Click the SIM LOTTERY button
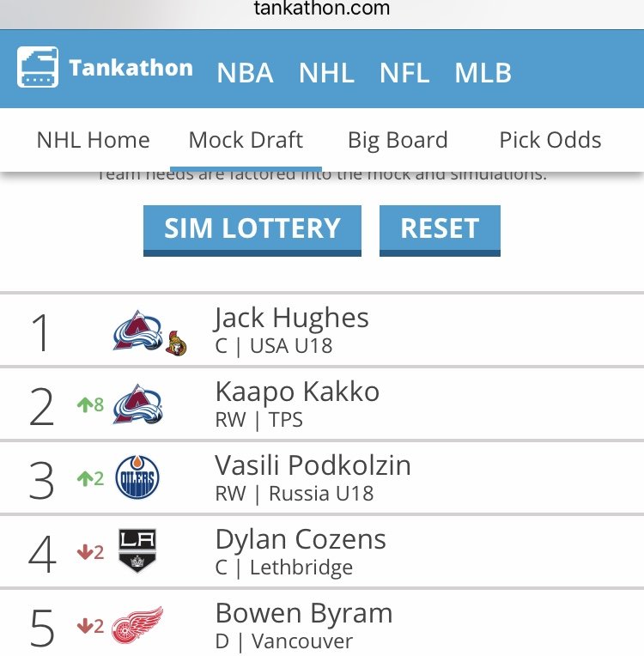The image size is (644, 656). click(252, 230)
